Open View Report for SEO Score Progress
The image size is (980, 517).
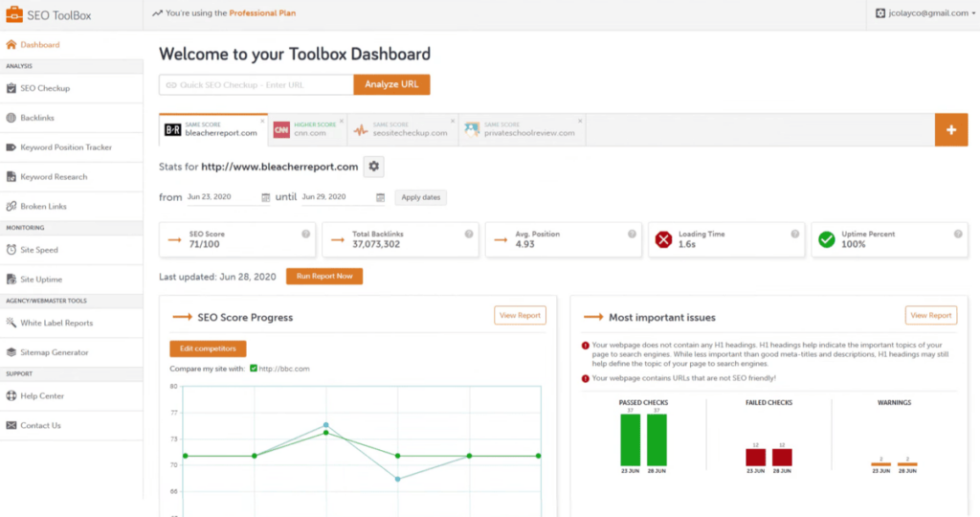pyautogui.click(x=520, y=316)
